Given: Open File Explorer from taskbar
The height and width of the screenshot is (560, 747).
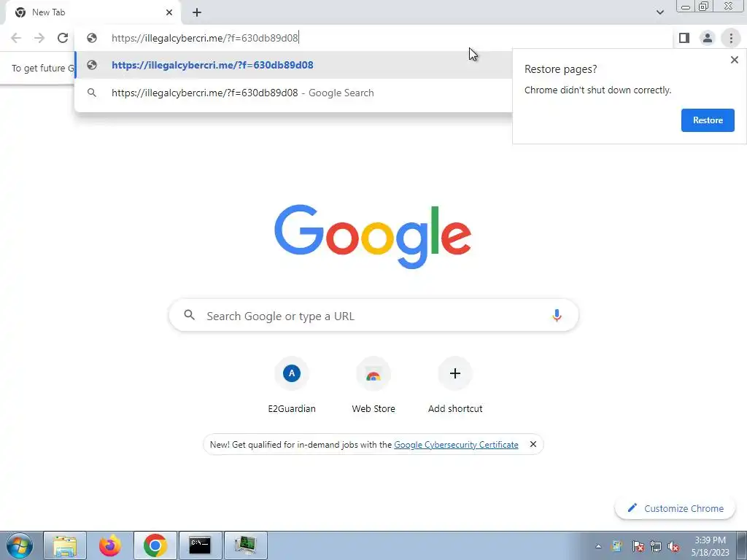Looking at the screenshot, I should (x=65, y=545).
